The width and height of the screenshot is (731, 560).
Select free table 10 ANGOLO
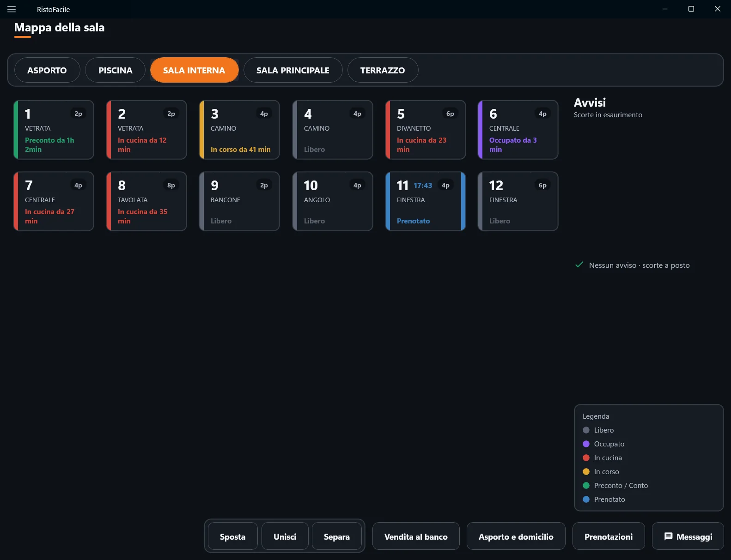[333, 201]
